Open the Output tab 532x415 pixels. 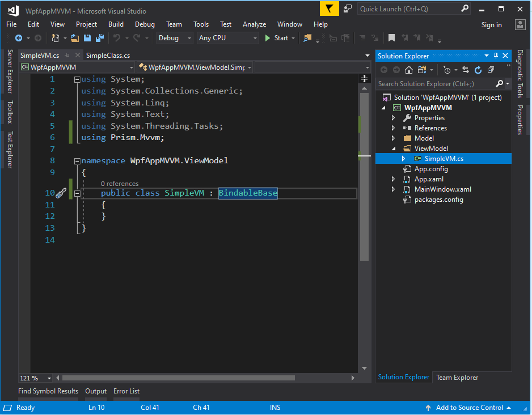point(96,391)
